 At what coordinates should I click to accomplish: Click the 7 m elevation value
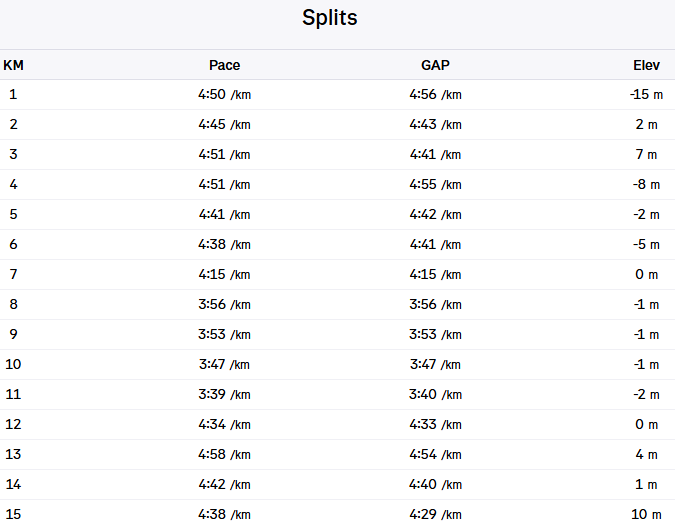pyautogui.click(x=646, y=154)
